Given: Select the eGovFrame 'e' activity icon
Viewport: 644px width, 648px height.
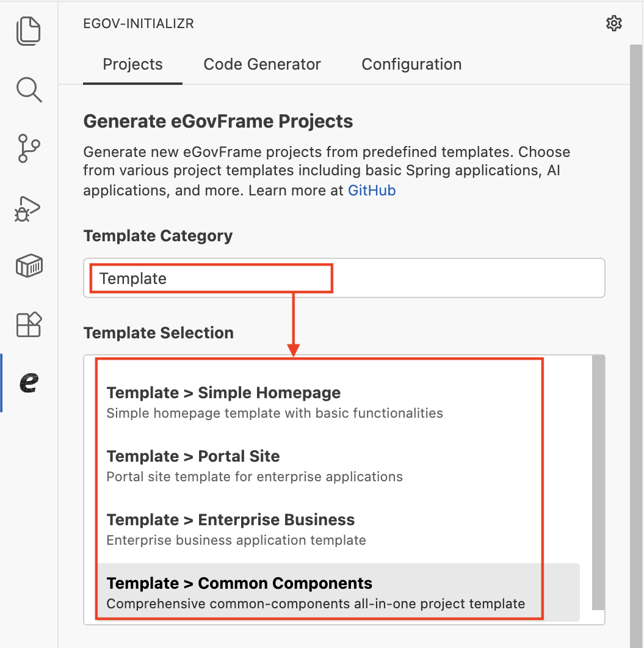Looking at the screenshot, I should point(29,382).
